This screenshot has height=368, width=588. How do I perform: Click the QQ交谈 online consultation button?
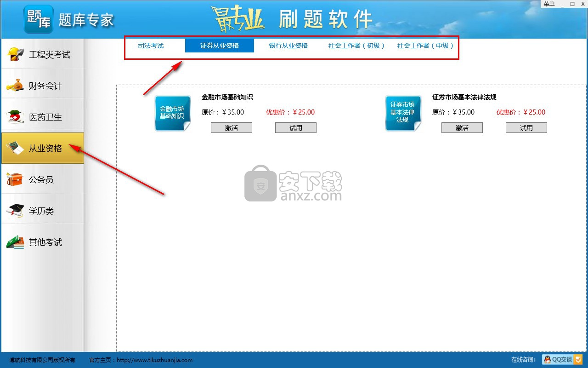tap(562, 359)
